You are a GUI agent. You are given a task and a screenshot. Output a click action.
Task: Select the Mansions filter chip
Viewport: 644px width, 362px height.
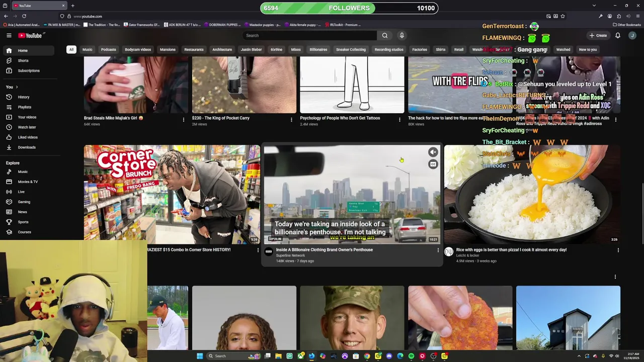click(168, 50)
